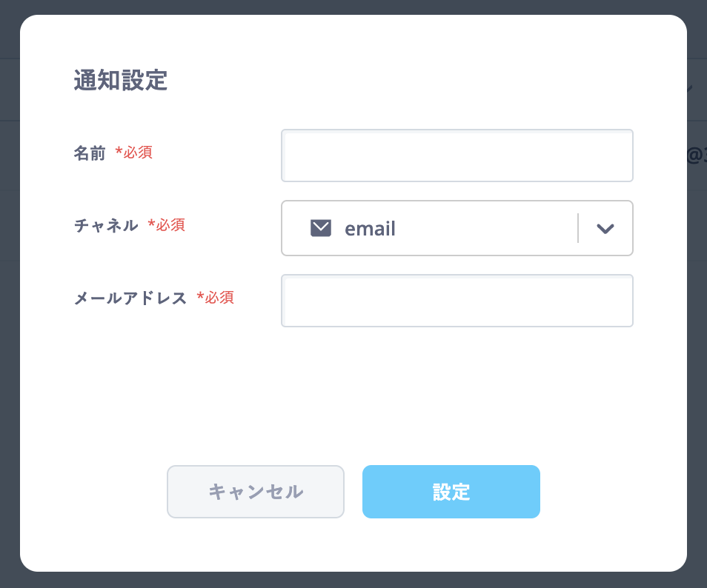Click the キャンセル button

point(256,492)
